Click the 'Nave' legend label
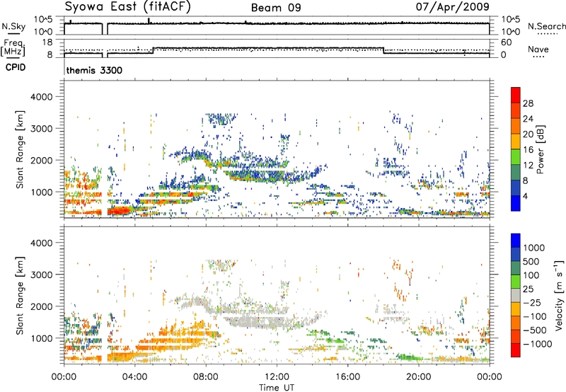The image size is (566, 392). coord(538,49)
